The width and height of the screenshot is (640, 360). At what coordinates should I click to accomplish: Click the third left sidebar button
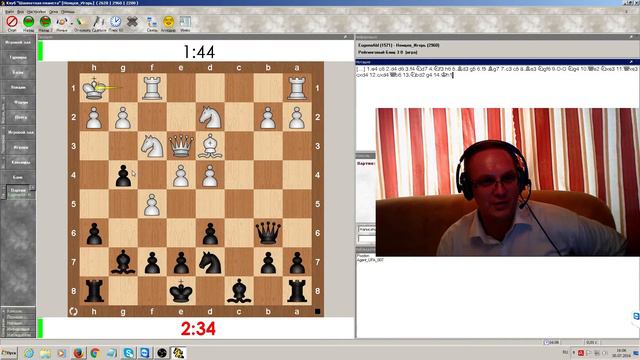coord(18,72)
